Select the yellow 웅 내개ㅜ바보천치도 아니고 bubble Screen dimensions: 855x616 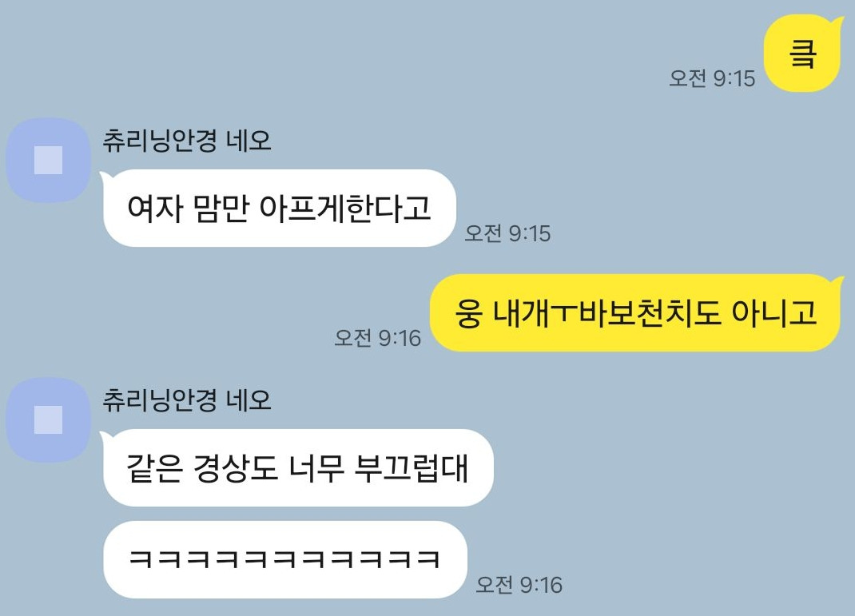click(636, 313)
